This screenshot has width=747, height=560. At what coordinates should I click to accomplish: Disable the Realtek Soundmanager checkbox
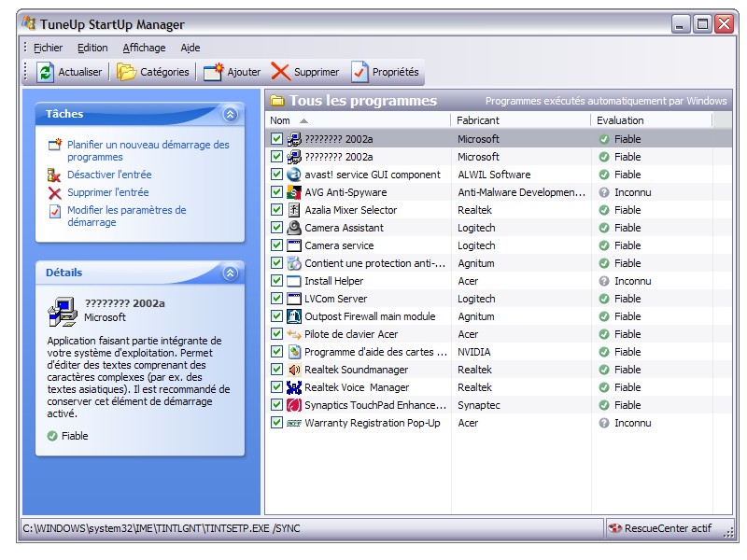pos(276,369)
